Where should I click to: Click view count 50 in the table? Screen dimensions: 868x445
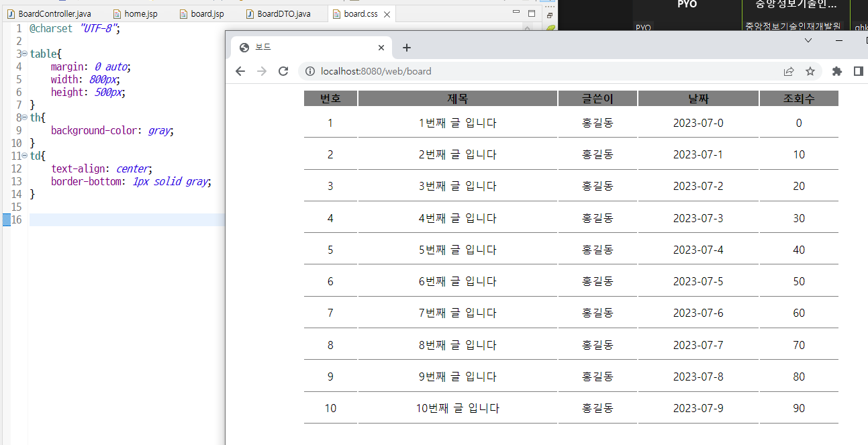coord(799,281)
